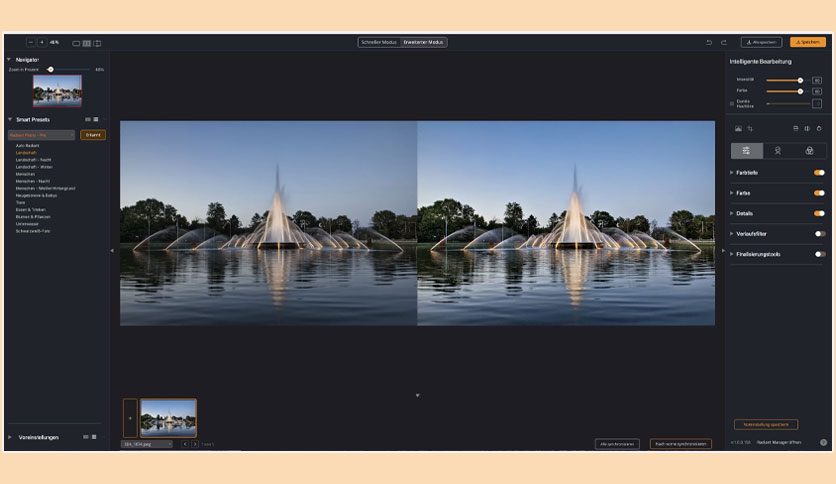
Task: Zoom in with the plus button
Action: (x=42, y=42)
